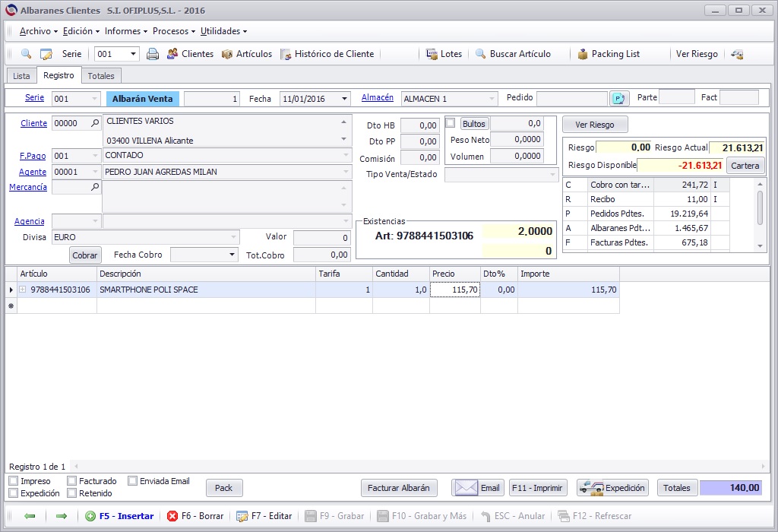
Task: Click the Cliente lookup magnifier
Action: (95, 122)
